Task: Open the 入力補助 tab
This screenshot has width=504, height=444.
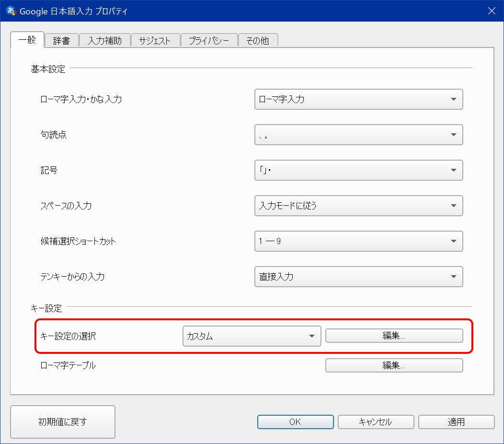Action: click(105, 40)
